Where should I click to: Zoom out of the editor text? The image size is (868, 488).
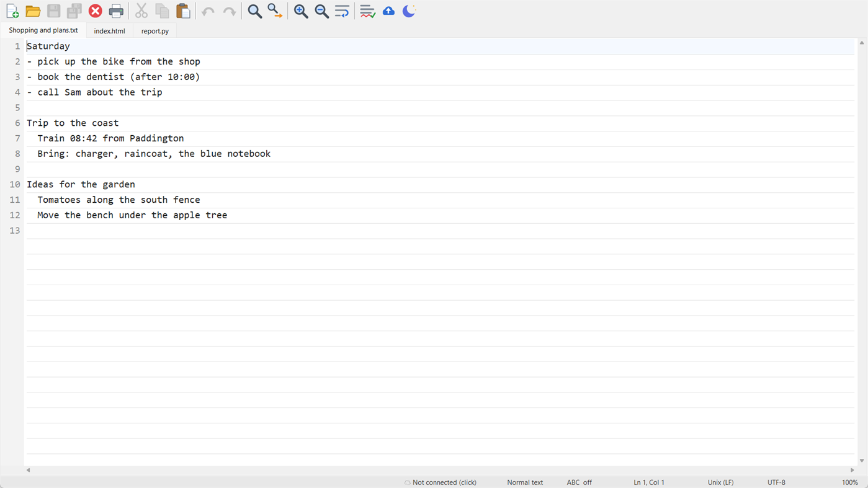point(321,11)
